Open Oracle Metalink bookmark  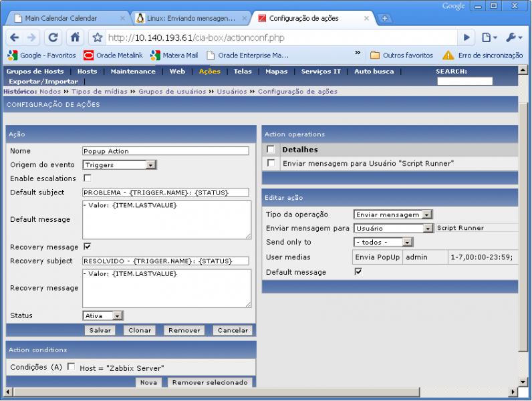(113, 55)
